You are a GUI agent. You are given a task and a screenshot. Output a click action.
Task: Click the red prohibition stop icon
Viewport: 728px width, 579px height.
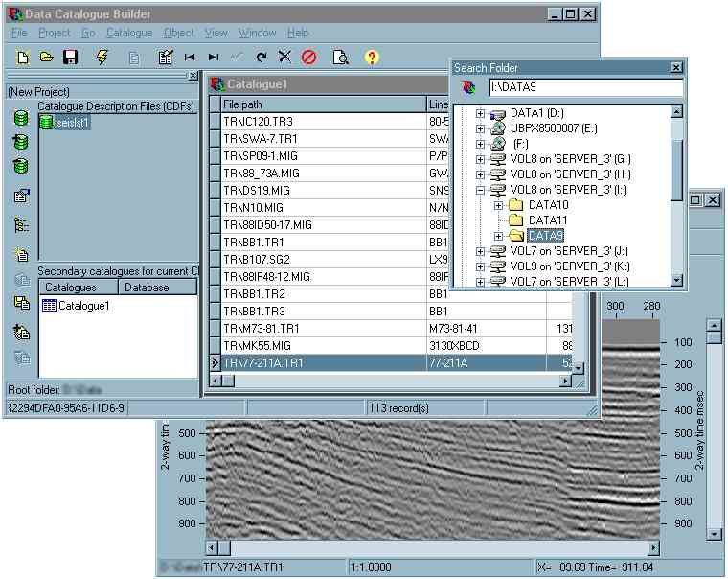click(308, 58)
